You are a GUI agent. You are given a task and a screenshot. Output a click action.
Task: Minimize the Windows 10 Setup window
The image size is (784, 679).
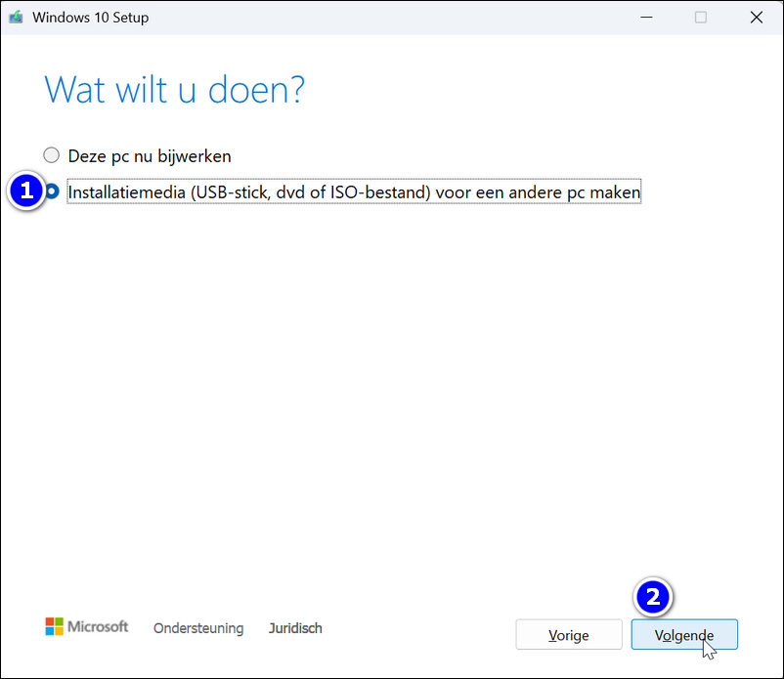tap(646, 18)
